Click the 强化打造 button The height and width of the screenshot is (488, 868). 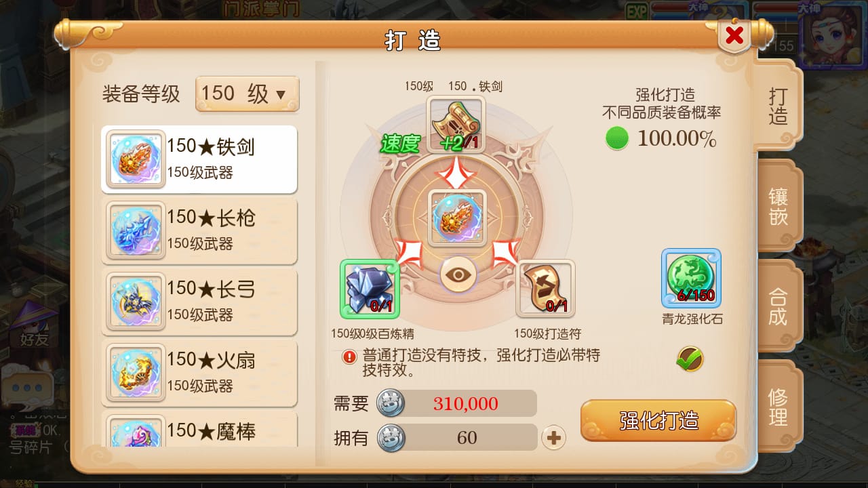658,420
